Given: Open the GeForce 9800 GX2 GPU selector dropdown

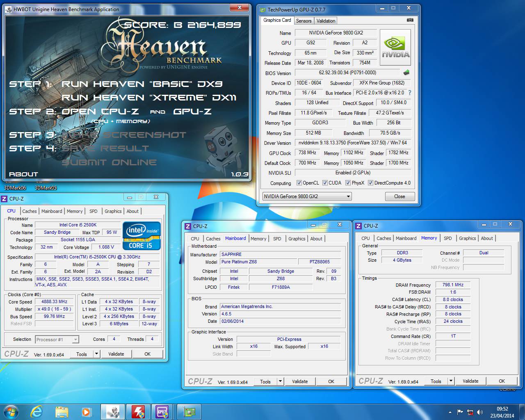Looking at the screenshot, I should [307, 196].
